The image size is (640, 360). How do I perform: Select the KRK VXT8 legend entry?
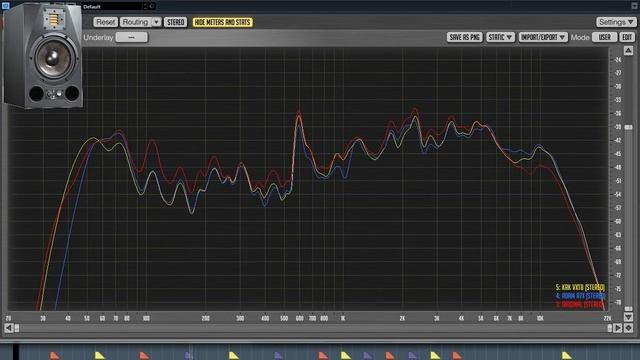click(x=580, y=287)
